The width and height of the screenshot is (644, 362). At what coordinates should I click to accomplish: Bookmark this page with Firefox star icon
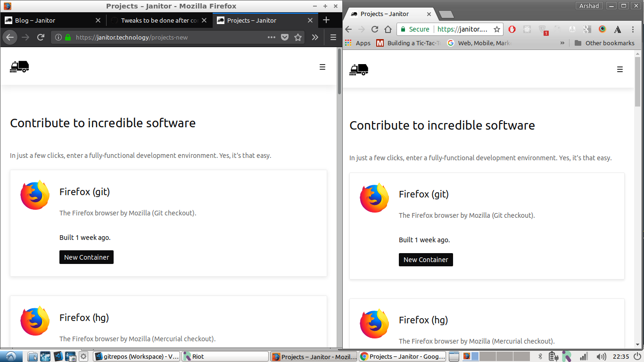click(298, 37)
